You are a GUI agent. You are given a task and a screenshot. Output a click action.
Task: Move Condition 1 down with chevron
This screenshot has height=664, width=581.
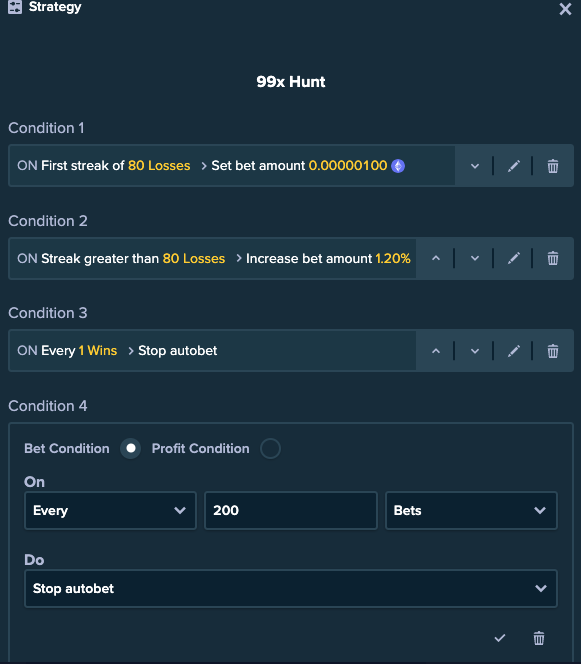(475, 166)
